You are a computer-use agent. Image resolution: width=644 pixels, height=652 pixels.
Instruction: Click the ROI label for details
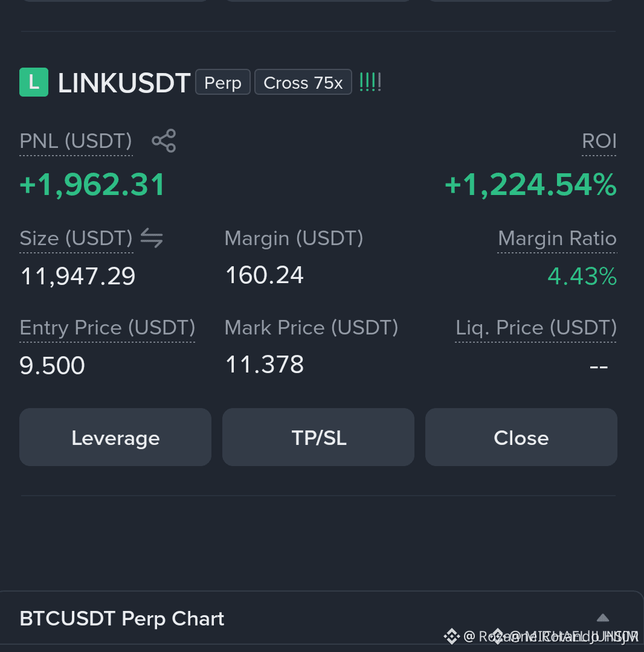point(599,141)
